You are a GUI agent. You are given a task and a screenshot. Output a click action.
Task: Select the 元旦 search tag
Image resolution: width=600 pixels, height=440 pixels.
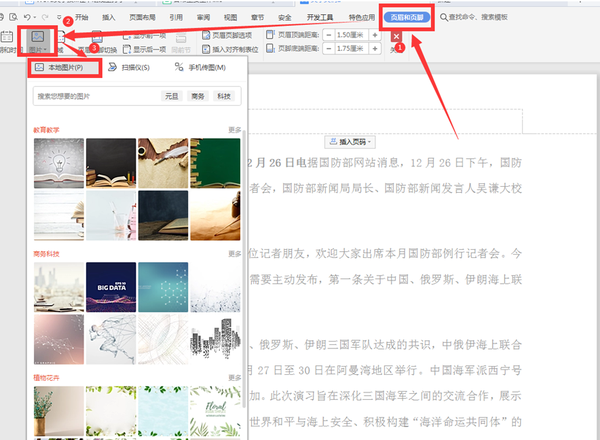click(x=172, y=96)
